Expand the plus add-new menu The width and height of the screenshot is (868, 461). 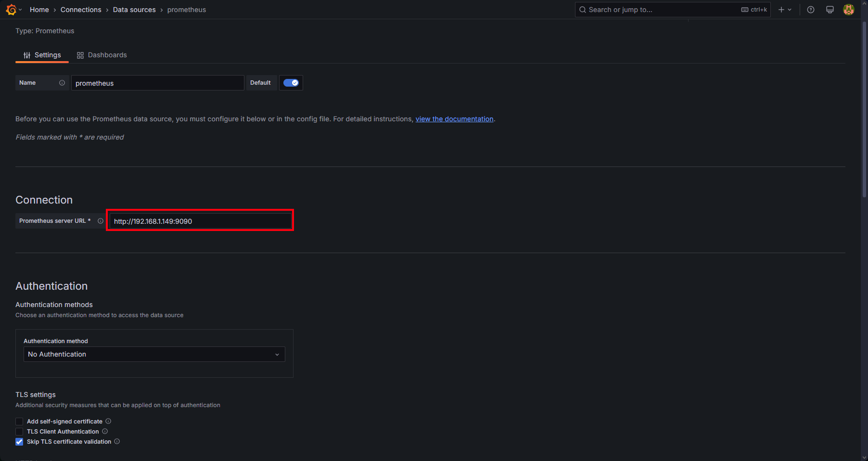tap(784, 10)
